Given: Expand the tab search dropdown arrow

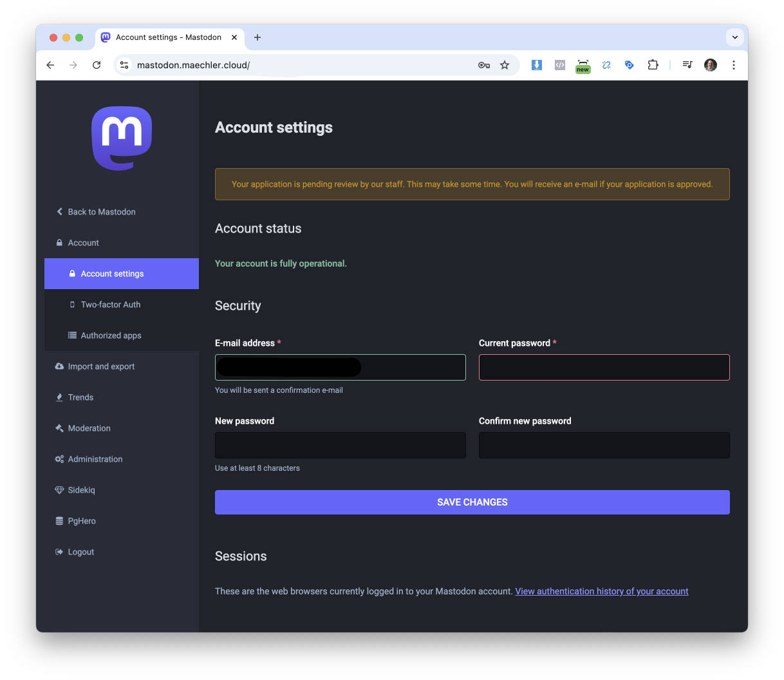Looking at the screenshot, I should (734, 37).
